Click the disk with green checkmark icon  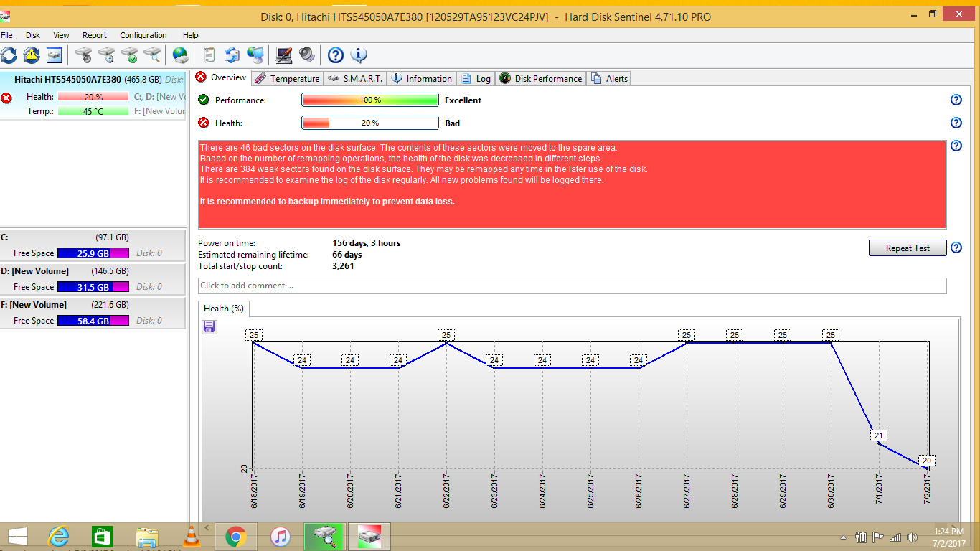[x=129, y=55]
